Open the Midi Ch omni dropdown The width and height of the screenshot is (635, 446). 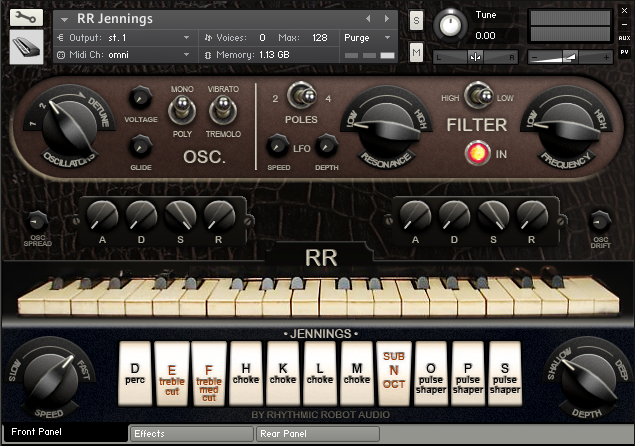[126, 55]
